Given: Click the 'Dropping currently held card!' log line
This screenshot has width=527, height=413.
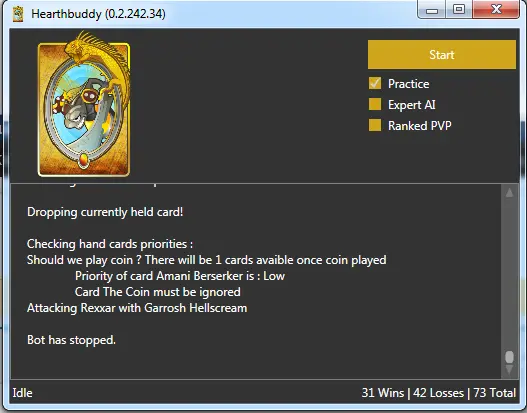Looking at the screenshot, I should [x=105, y=212].
